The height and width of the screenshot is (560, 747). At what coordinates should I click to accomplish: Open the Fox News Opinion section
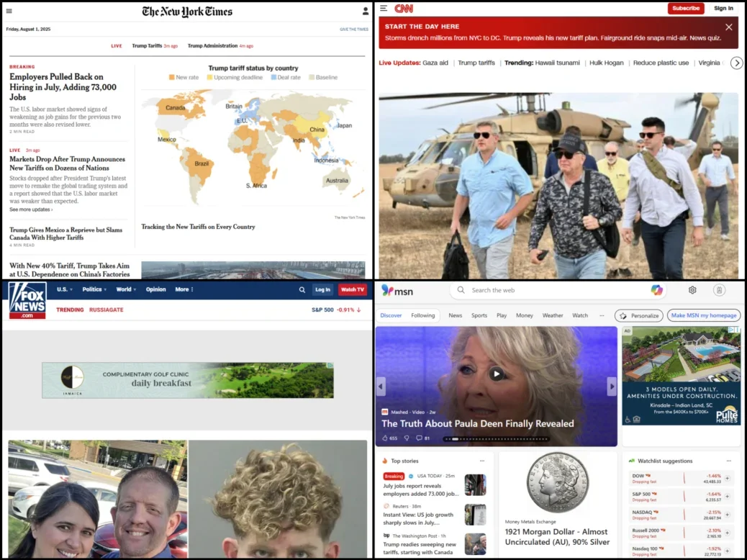pyautogui.click(x=155, y=289)
